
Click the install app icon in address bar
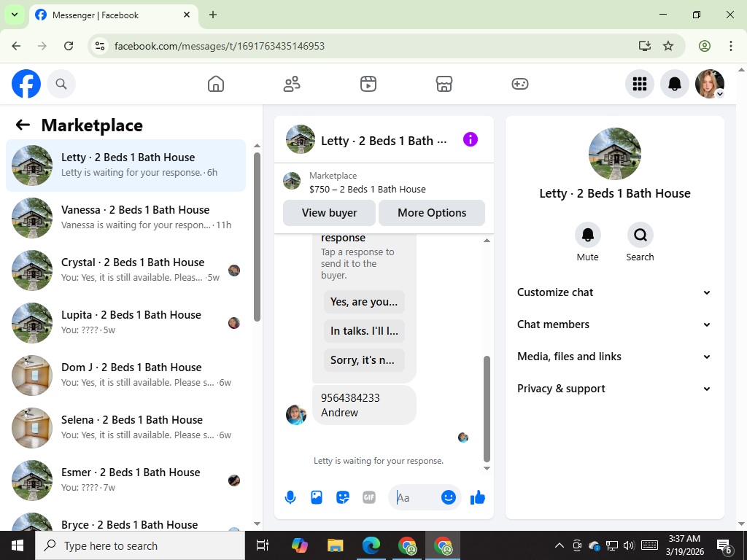(645, 46)
